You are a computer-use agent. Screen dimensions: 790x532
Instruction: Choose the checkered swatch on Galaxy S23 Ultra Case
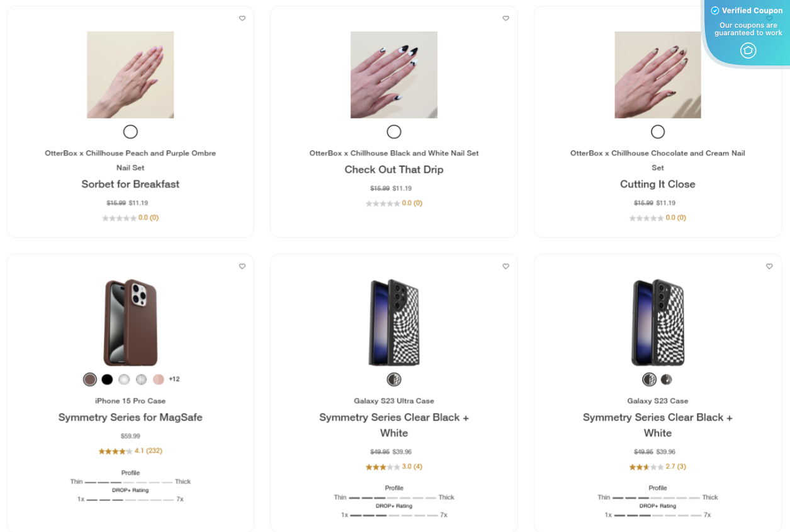click(x=394, y=380)
